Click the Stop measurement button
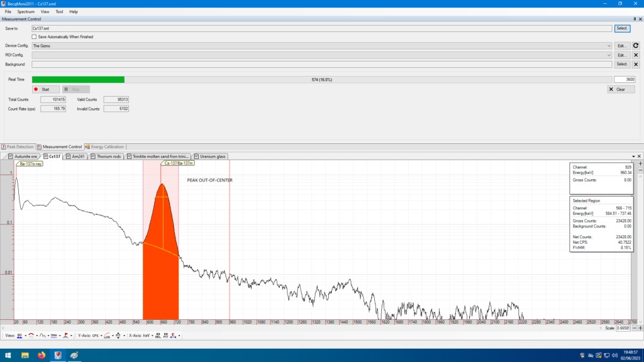 [76, 89]
